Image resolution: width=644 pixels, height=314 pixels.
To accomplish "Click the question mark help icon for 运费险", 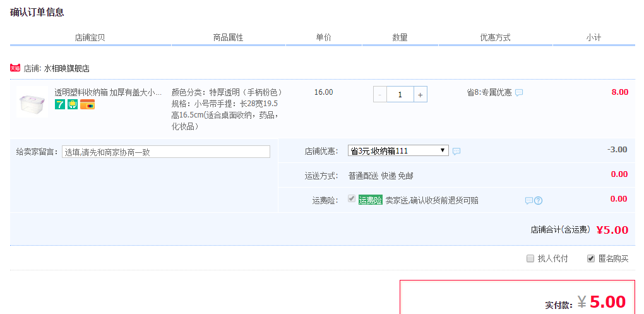I will [x=539, y=200].
